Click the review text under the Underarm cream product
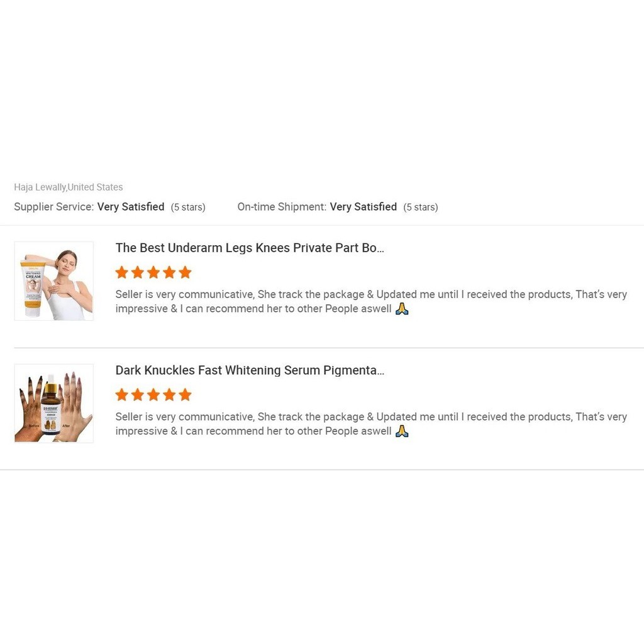 point(371,301)
